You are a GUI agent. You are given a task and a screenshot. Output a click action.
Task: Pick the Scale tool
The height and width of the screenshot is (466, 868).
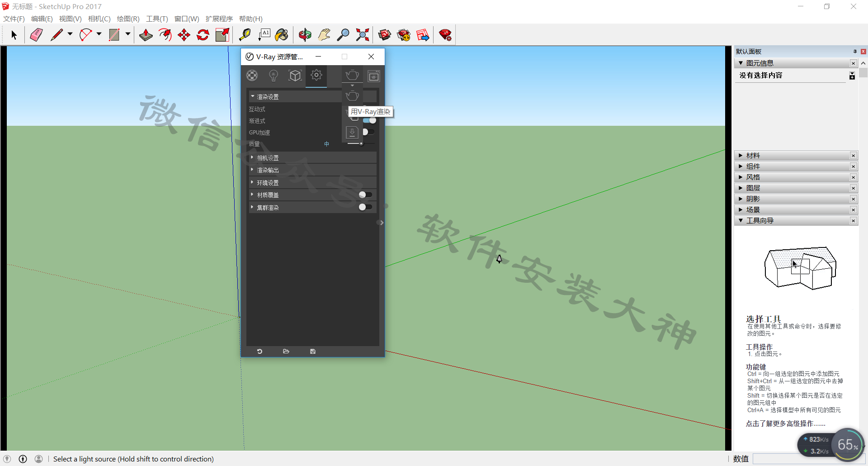[x=222, y=35]
